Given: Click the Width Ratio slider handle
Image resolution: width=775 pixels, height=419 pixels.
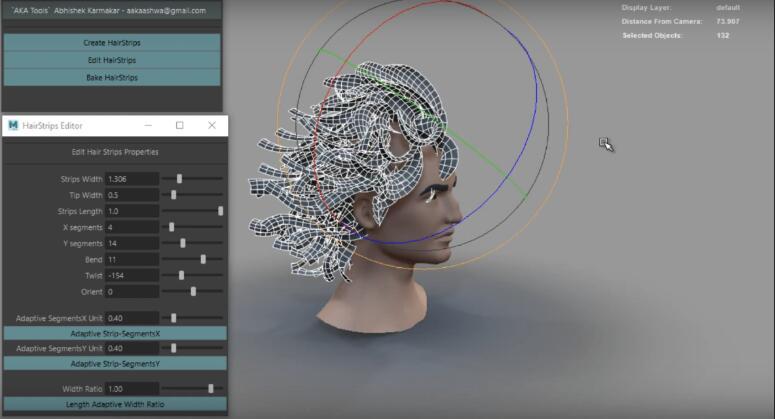Looking at the screenshot, I should point(210,388).
